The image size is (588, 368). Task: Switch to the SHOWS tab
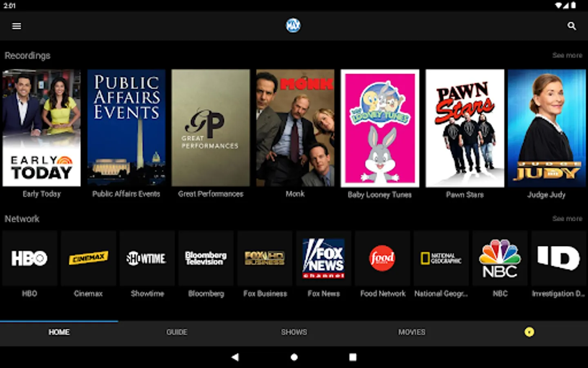(x=294, y=332)
